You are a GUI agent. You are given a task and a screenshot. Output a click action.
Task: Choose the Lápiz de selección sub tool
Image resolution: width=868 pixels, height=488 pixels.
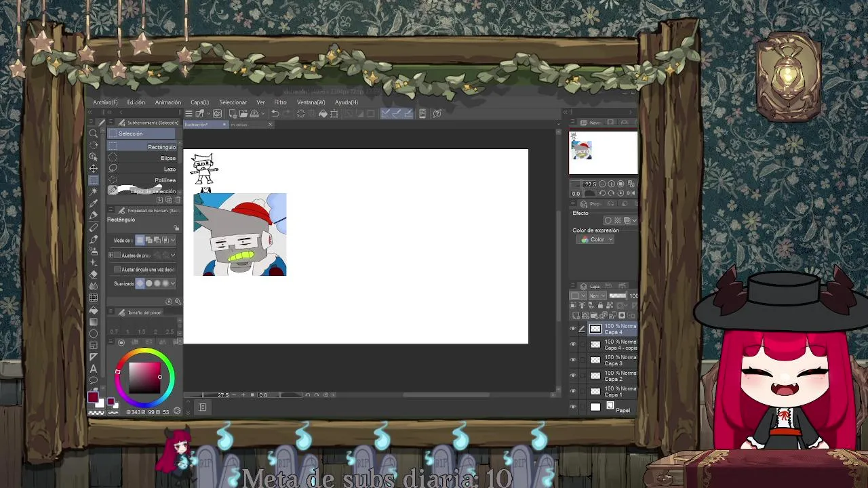144,191
